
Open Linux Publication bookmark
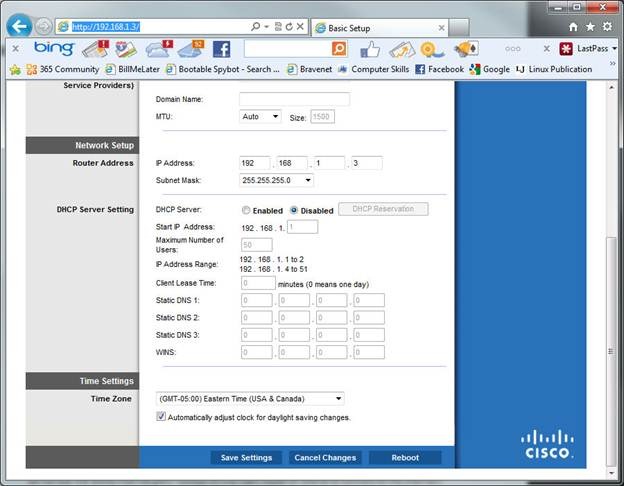click(554, 69)
